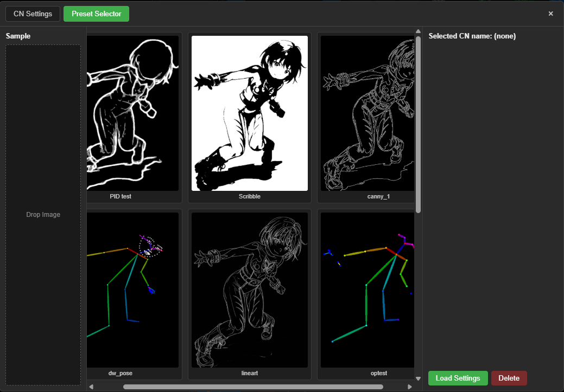This screenshot has width=564, height=392.
Task: Click the Load Settings button
Action: 458,378
